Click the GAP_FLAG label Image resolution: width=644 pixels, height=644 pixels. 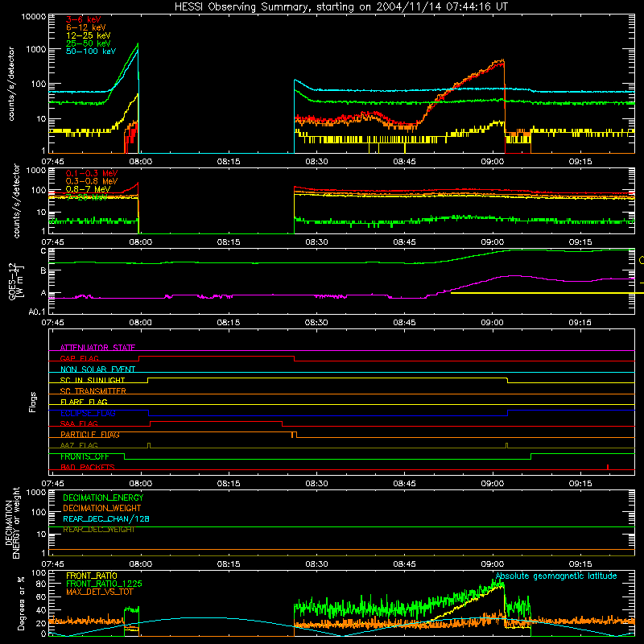pyautogui.click(x=79, y=358)
